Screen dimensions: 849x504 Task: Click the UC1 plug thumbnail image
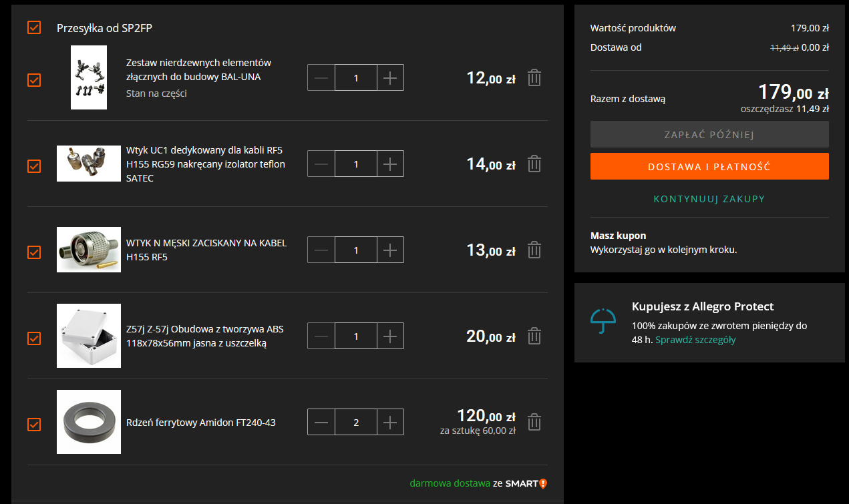tap(89, 164)
